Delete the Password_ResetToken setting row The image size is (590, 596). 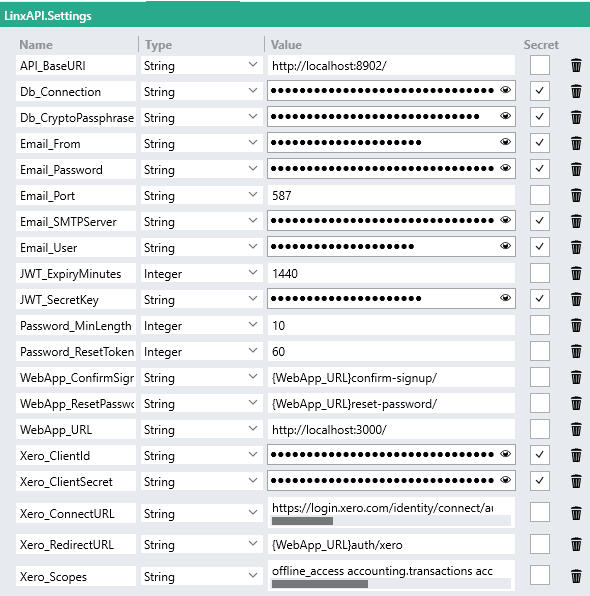point(576,351)
